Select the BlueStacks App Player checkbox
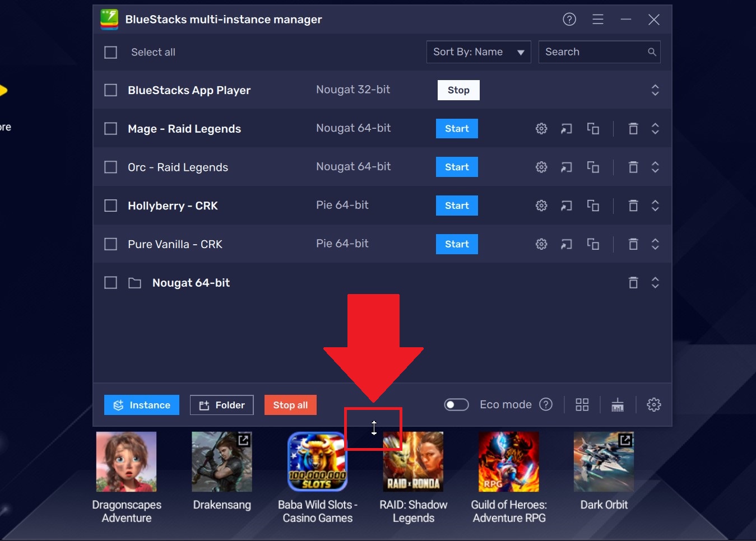This screenshot has height=541, width=756. pyautogui.click(x=110, y=90)
